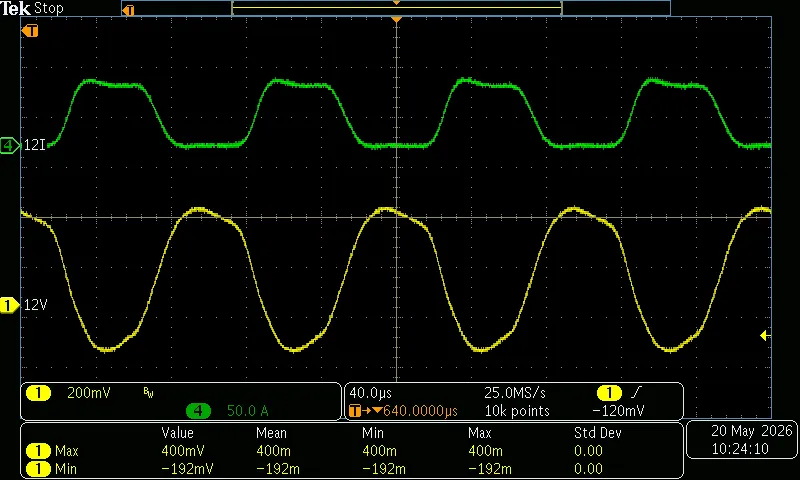Click the 40.0µs timebase readout
Image resolution: width=800 pixels, height=480 pixels.
coord(370,393)
